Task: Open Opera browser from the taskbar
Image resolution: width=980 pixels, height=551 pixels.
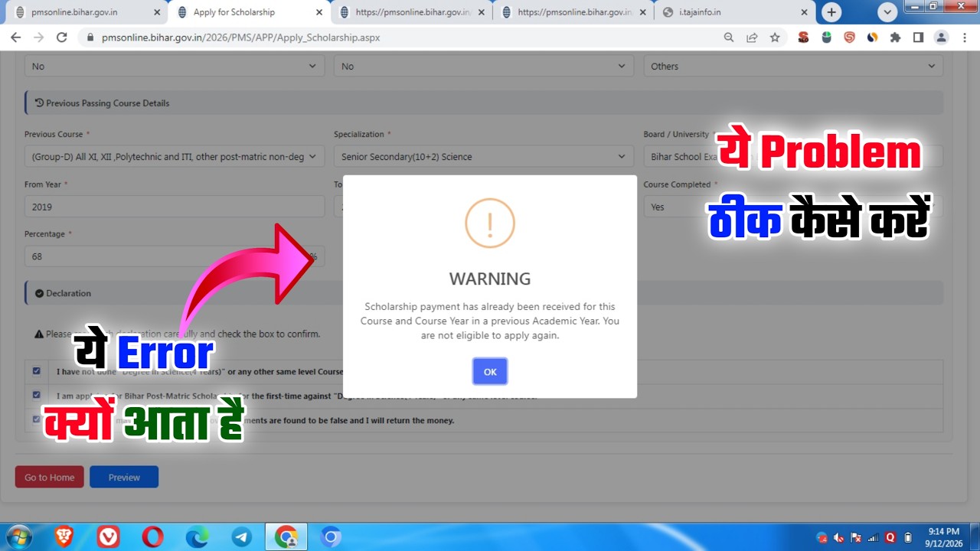Action: pyautogui.click(x=152, y=537)
